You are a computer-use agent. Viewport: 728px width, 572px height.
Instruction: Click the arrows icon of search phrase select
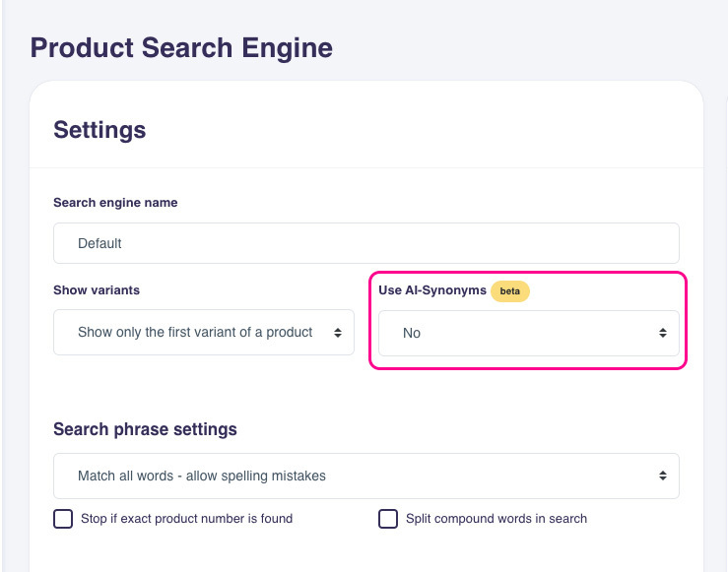(663, 476)
